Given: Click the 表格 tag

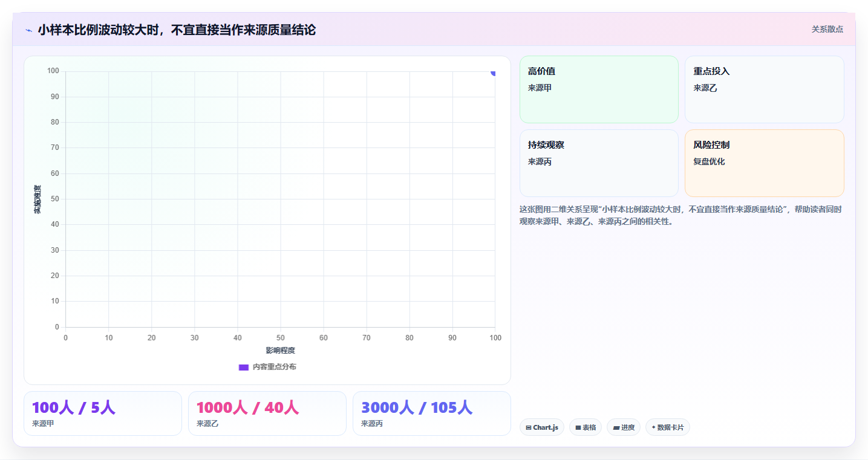Looking at the screenshot, I should coord(586,427).
